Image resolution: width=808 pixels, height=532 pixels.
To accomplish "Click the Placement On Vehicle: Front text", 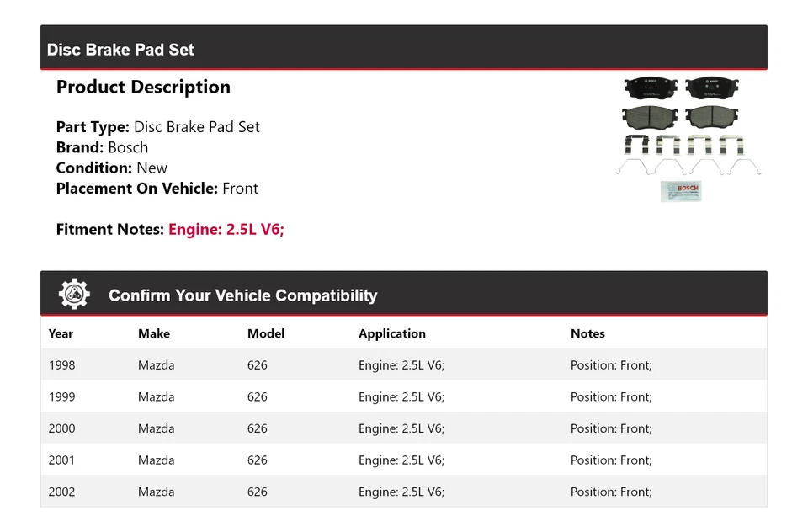I will point(157,188).
